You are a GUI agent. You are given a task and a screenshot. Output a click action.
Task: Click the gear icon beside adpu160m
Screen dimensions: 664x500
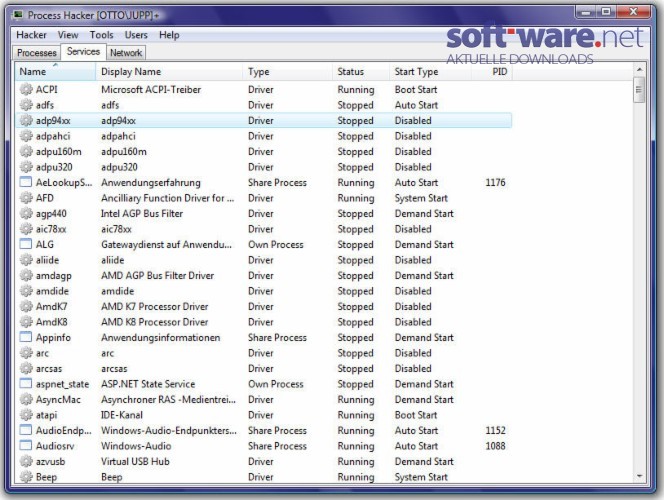[26, 152]
